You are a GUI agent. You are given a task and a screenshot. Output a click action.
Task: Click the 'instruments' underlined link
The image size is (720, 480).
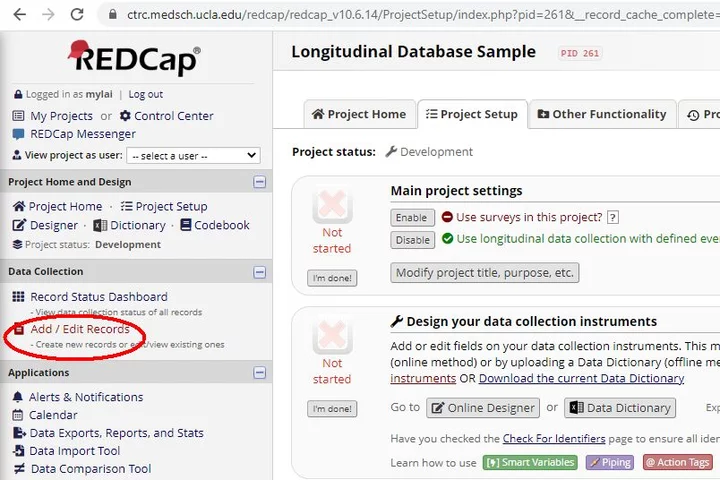(x=423, y=378)
